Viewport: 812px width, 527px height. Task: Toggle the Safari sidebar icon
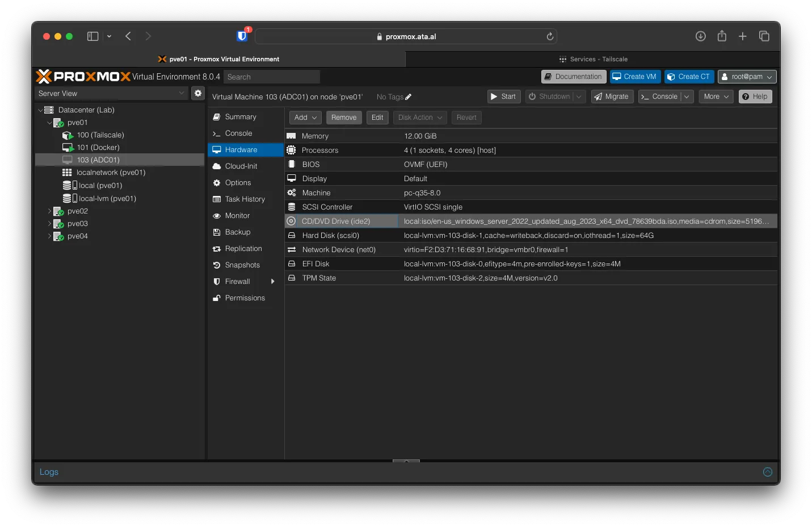(93, 36)
